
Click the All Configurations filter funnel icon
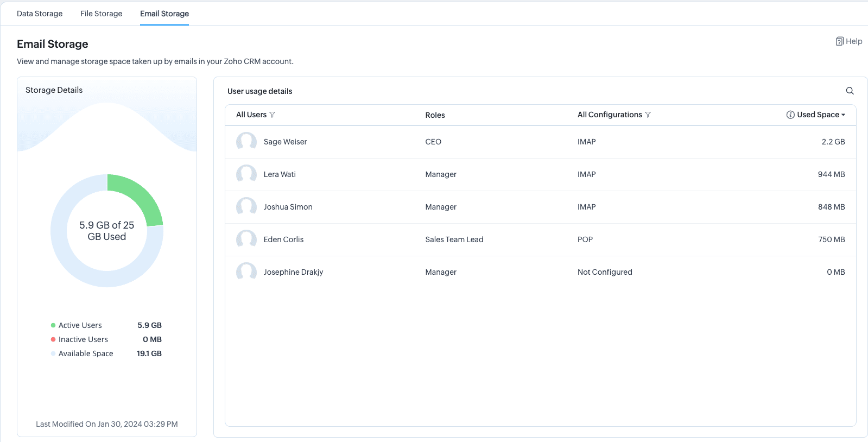pyautogui.click(x=648, y=115)
